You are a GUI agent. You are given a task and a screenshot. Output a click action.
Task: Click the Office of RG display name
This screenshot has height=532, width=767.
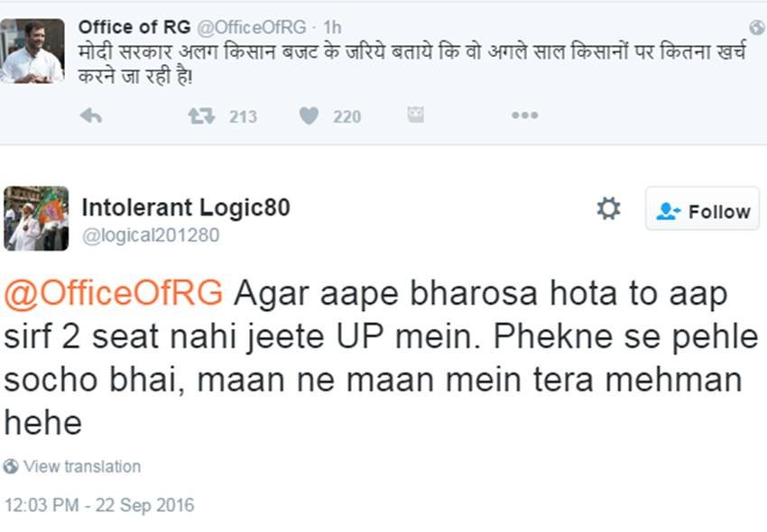134,27
